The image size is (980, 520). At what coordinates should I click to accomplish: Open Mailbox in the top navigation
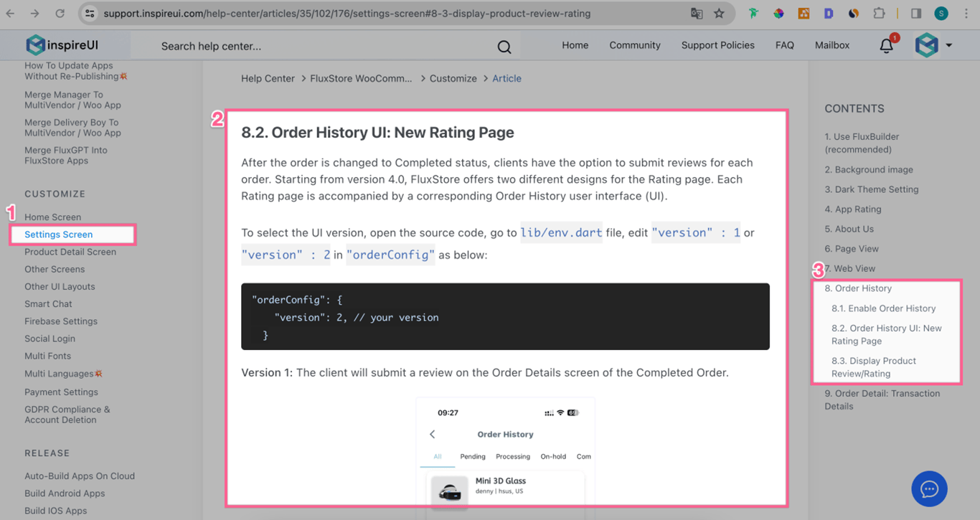pyautogui.click(x=832, y=45)
